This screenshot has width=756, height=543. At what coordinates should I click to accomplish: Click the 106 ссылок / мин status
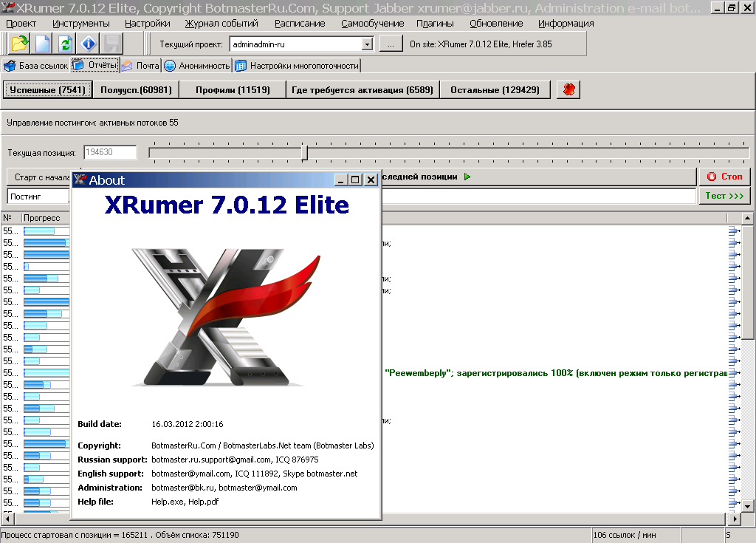pyautogui.click(x=625, y=535)
